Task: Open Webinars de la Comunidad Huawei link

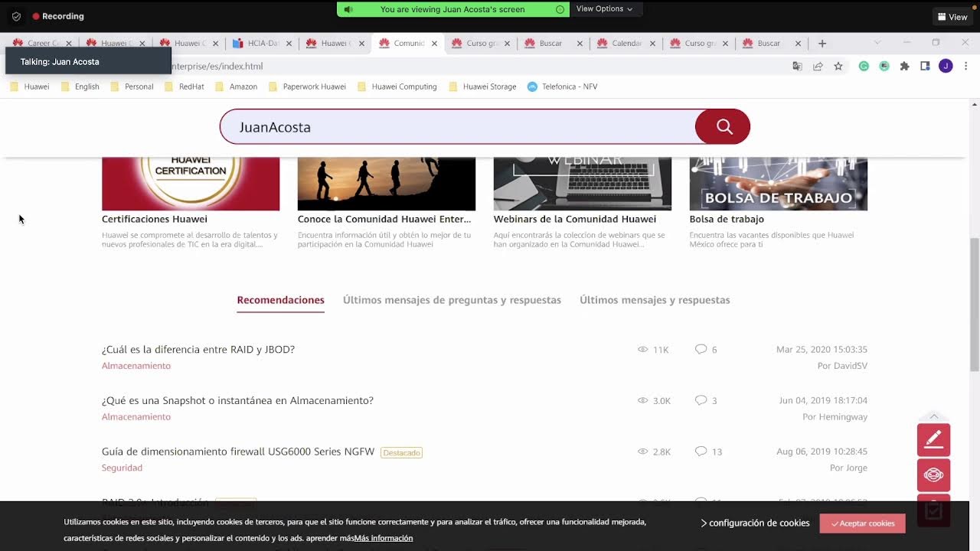Action: [575, 219]
